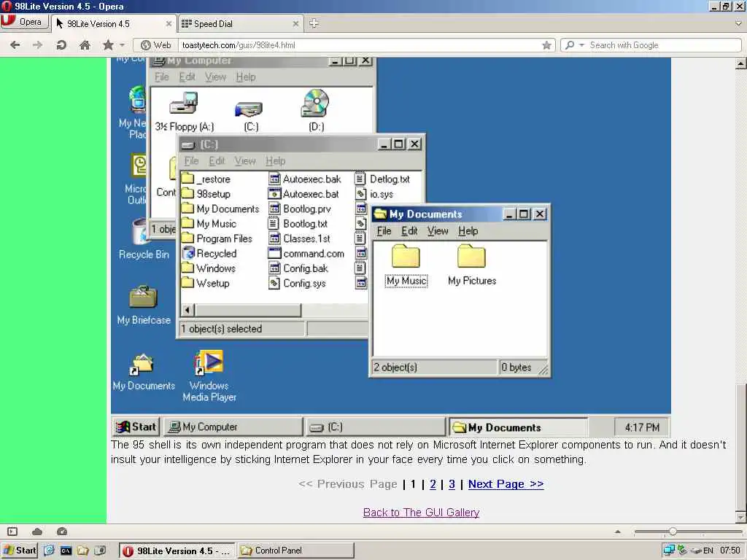Click the forward navigation arrow
The image size is (747, 560).
[38, 45]
